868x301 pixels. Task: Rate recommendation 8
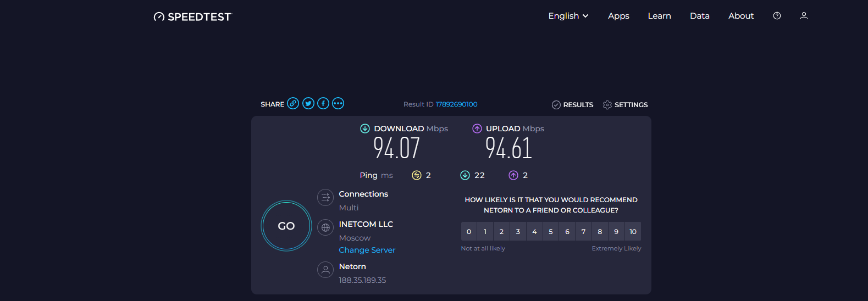(x=600, y=231)
